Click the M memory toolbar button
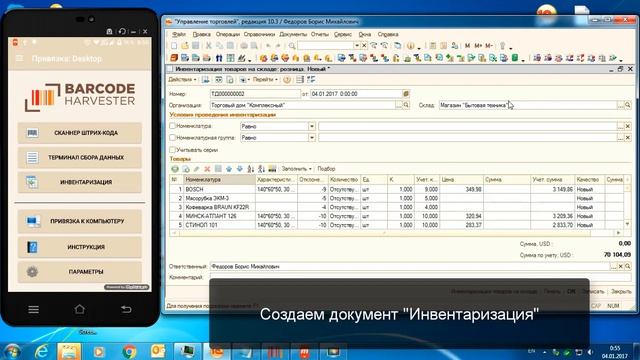640x360 pixels. (467, 46)
